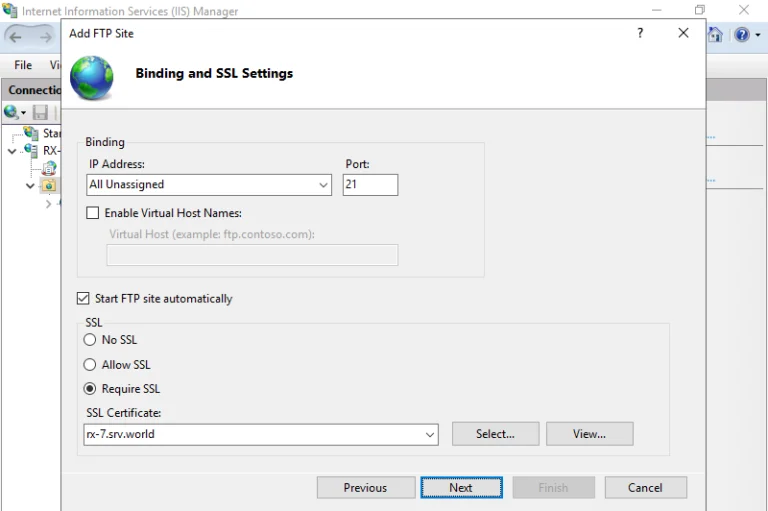This screenshot has width=768, height=511.
Task: Select the Sites folder tree icon
Action: (49, 186)
